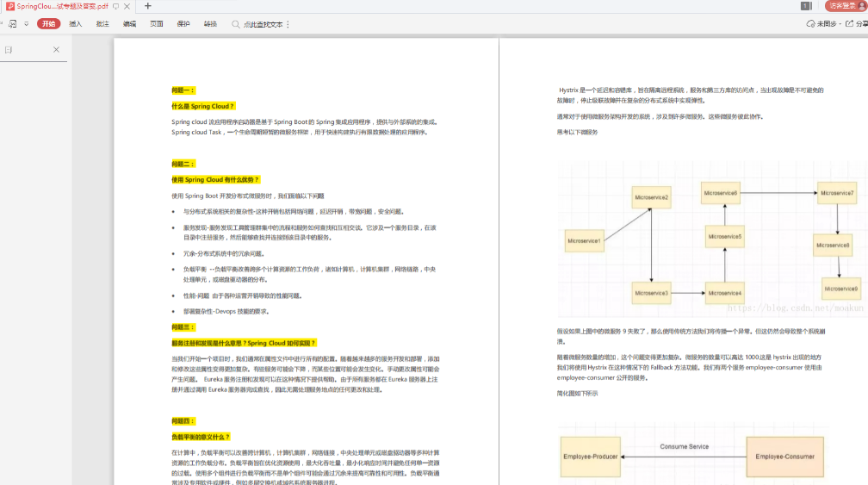Open the 保护 ribbon tab
Image resolution: width=868 pixels, height=485 pixels.
(183, 24)
